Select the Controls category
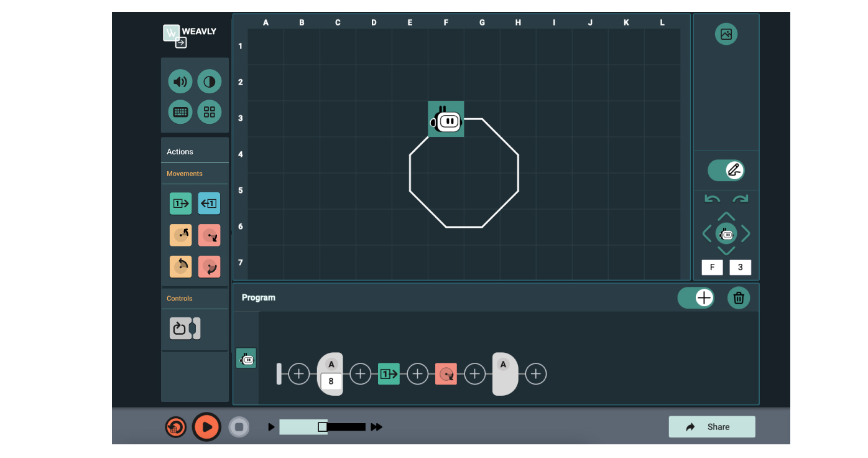Image resolution: width=868 pixels, height=458 pixels. [179, 298]
